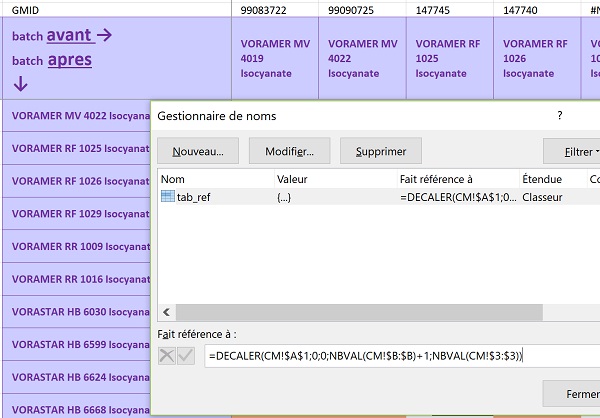Open help with the question mark
The height and width of the screenshot is (418, 600).
tap(559, 115)
